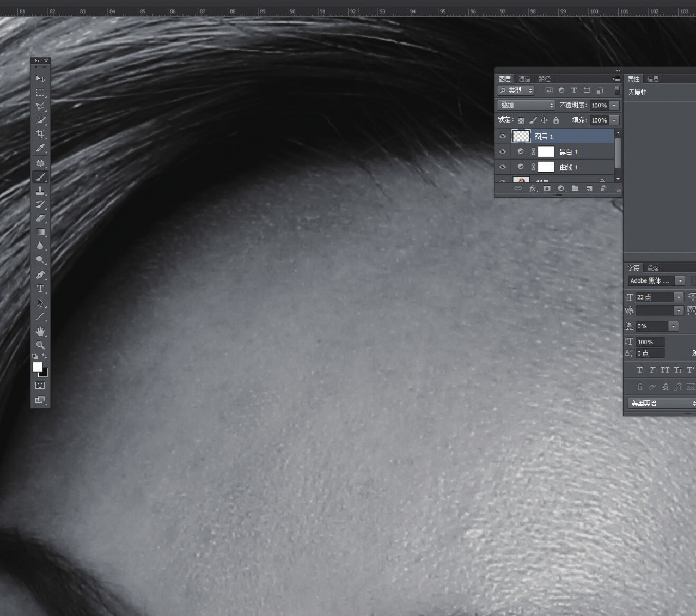Open the Layers panel flyout menu
The width and height of the screenshot is (696, 616).
(x=616, y=79)
